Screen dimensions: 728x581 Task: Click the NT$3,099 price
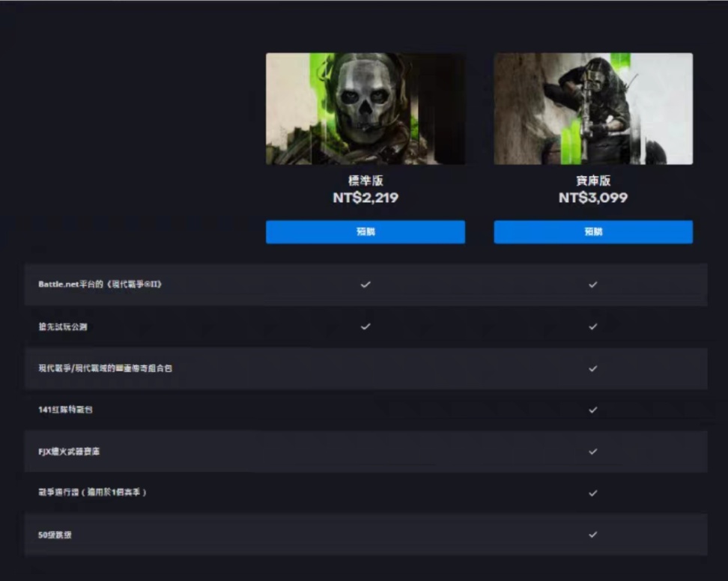(593, 198)
